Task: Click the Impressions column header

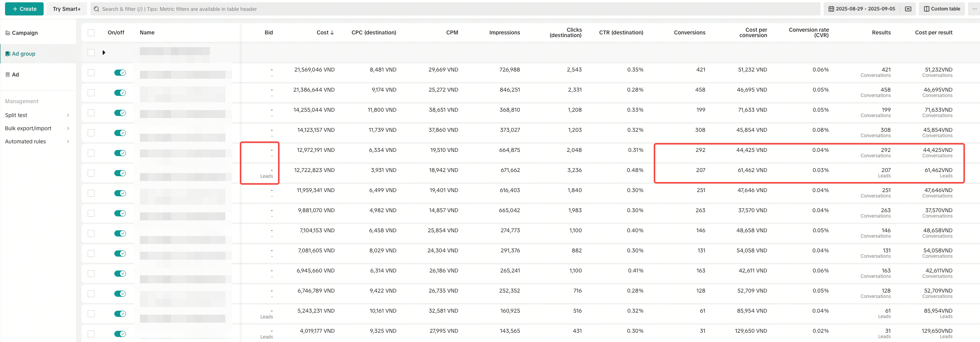Action: (x=504, y=33)
